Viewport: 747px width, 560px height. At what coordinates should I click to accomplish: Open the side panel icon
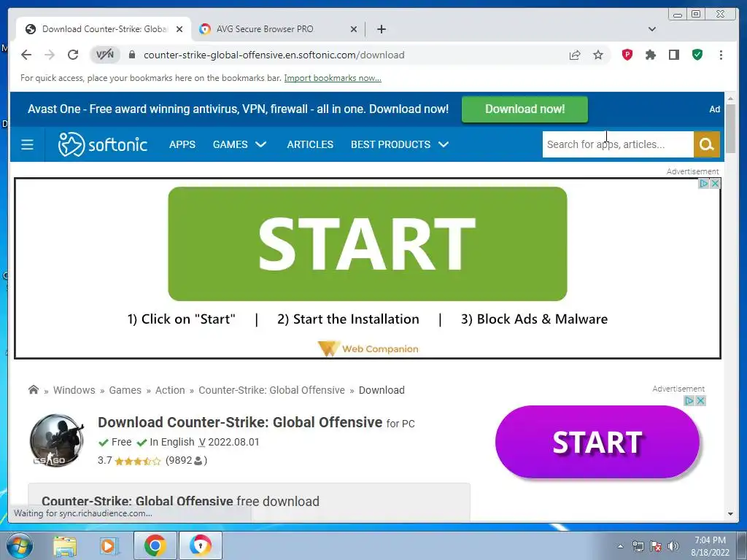673,55
